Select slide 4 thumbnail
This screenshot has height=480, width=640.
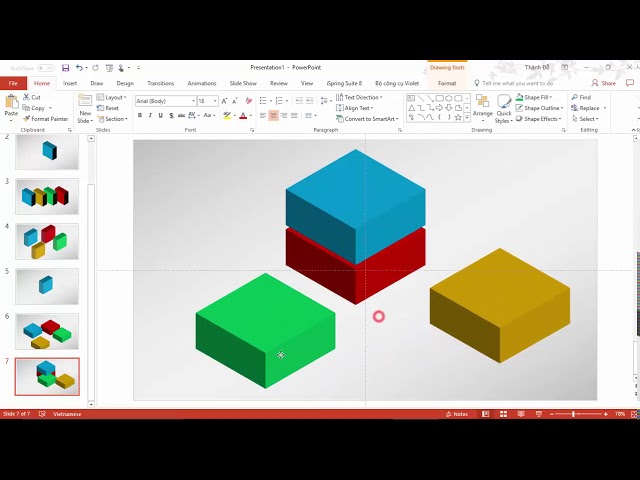click(x=47, y=241)
